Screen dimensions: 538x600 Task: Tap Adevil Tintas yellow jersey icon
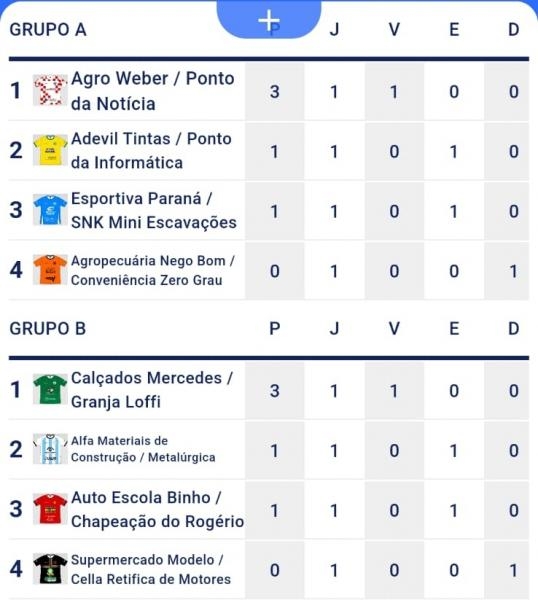pos(50,150)
